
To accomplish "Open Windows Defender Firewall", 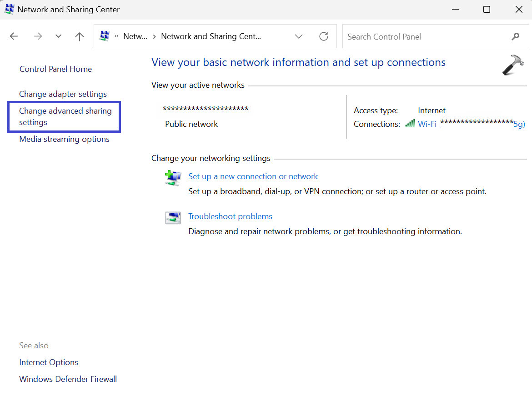I will 68,379.
